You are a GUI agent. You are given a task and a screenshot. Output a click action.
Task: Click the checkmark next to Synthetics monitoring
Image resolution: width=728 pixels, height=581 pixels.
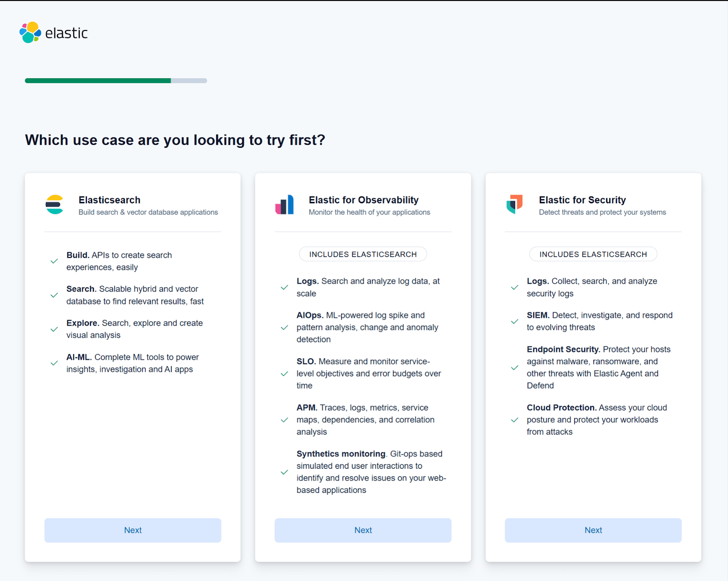tap(284, 472)
